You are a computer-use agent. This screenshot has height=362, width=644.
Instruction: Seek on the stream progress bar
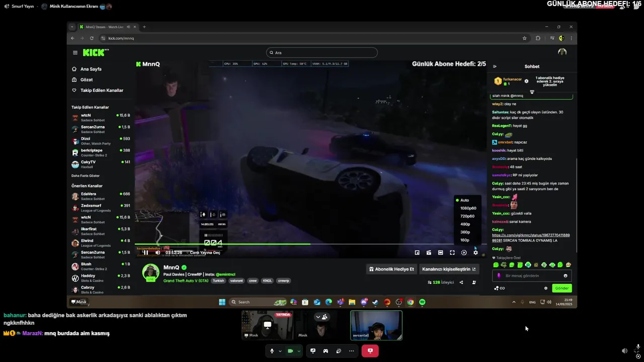[310, 244]
